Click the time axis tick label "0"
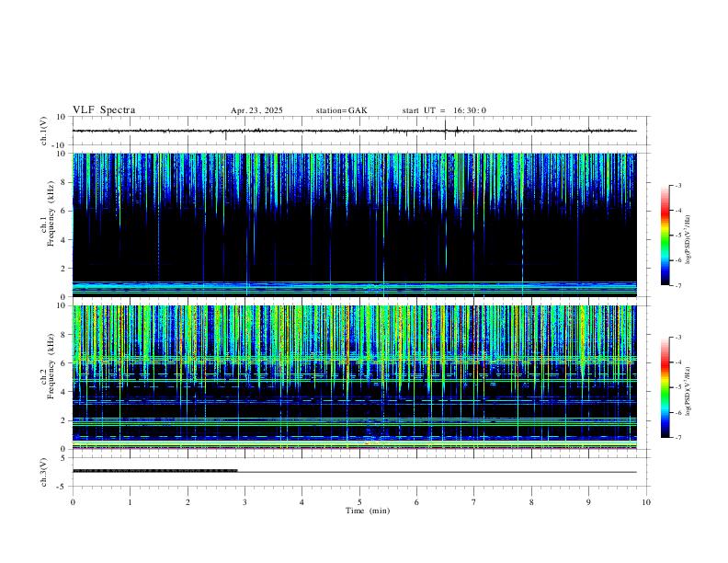The width and height of the screenshot is (728, 563). click(73, 502)
